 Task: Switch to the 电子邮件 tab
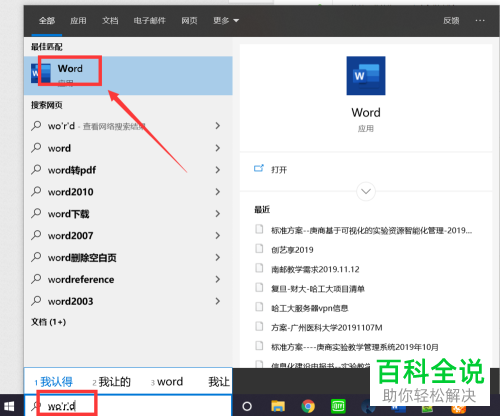(150, 21)
